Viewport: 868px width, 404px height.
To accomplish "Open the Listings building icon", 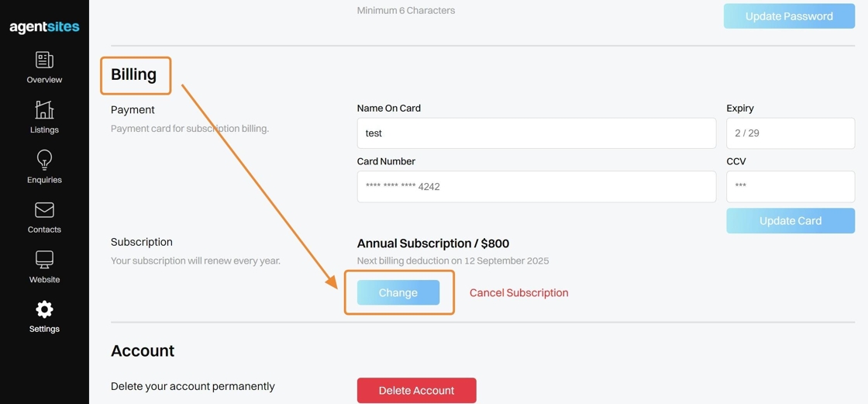I will pos(44,110).
